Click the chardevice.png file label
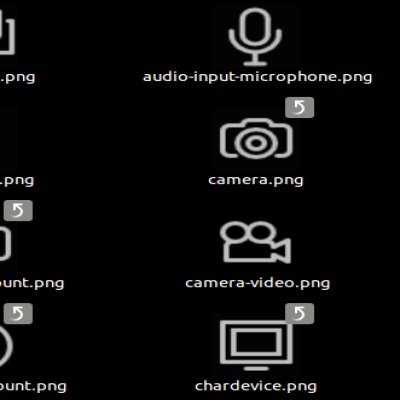The height and width of the screenshot is (400, 400). pyautogui.click(x=256, y=386)
